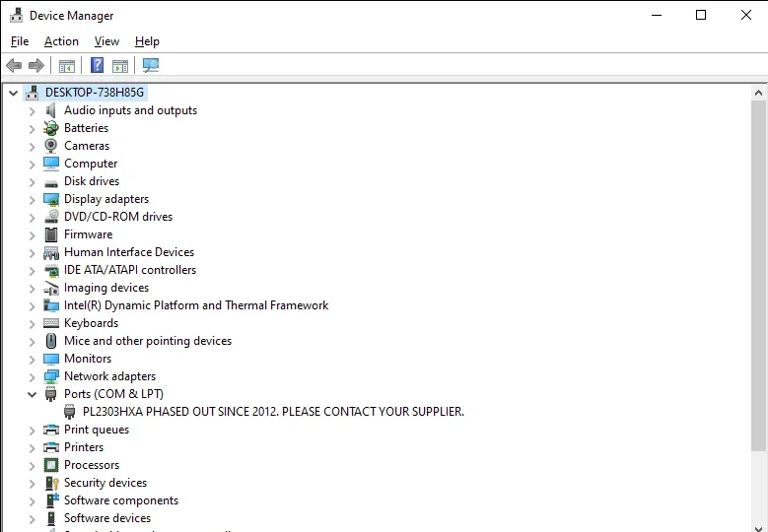Click the Security devices key icon

(x=51, y=483)
